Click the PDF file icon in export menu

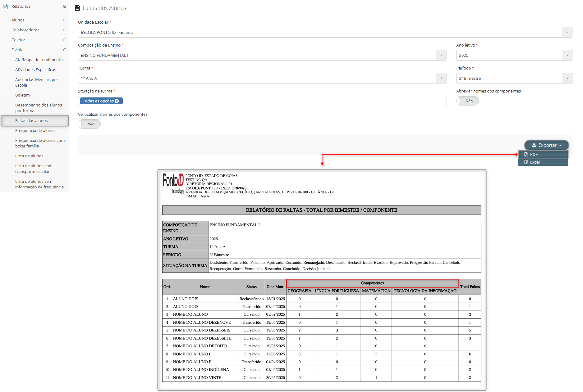coord(526,155)
